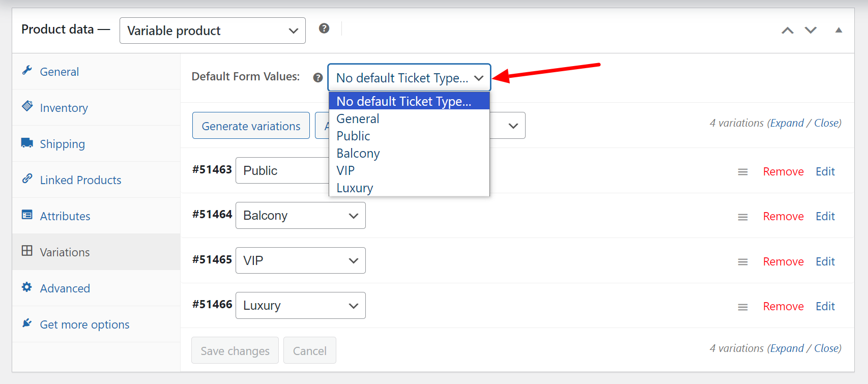
Task: Edit variation #51466
Action: pos(825,307)
